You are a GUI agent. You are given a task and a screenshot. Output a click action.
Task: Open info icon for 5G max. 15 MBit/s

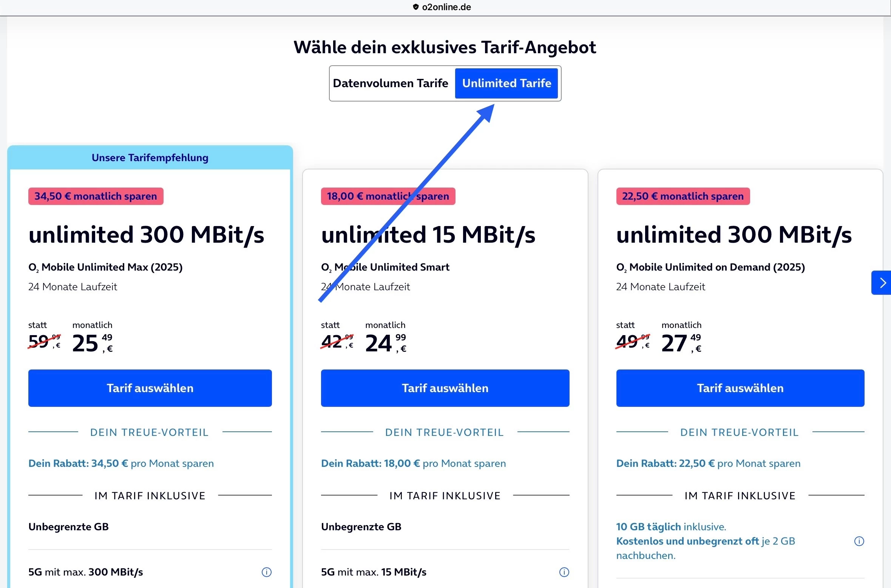coord(564,572)
